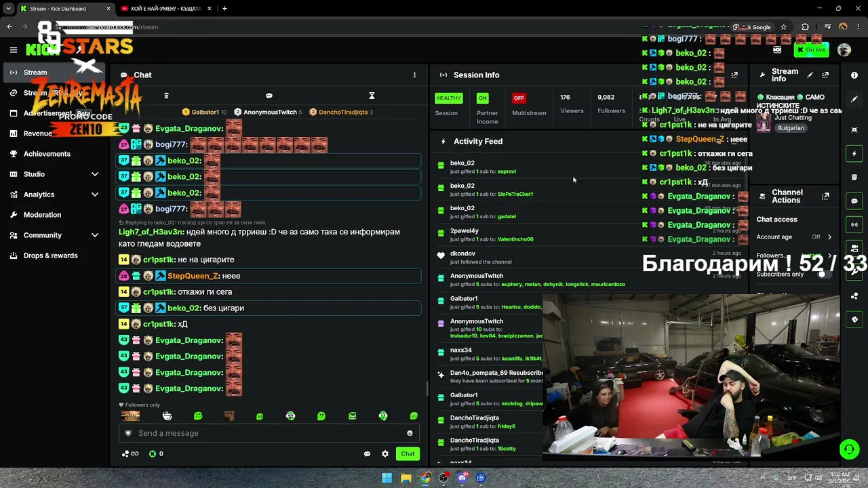Open the hamburger sidebar menu
The image size is (868, 488).
click(x=13, y=49)
